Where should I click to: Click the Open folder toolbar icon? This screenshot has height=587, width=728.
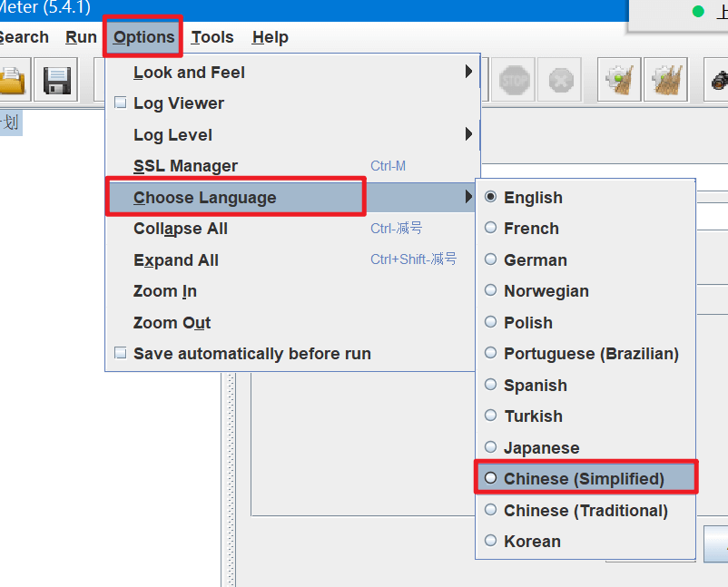point(13,80)
